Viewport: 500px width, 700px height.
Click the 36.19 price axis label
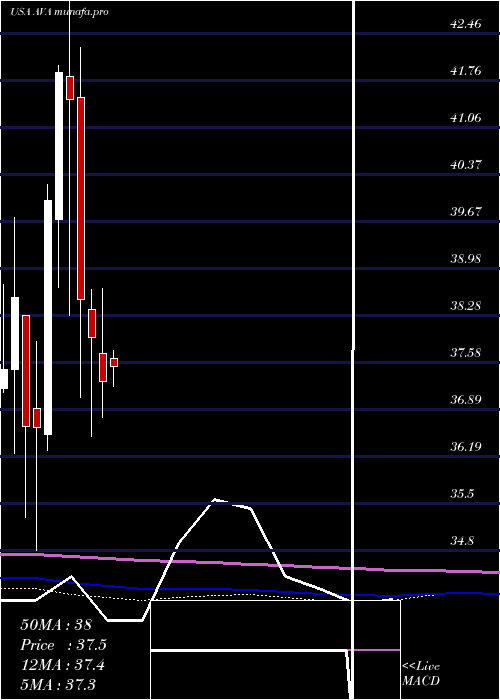pyautogui.click(x=466, y=447)
